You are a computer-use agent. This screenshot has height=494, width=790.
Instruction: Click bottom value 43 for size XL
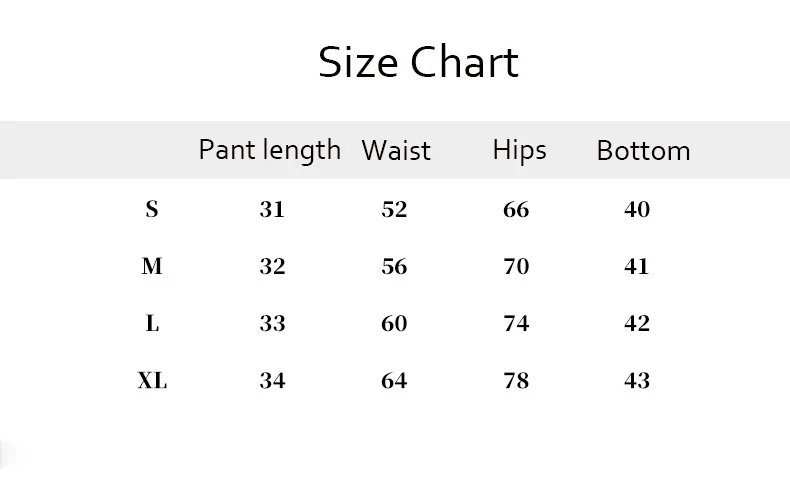(637, 380)
